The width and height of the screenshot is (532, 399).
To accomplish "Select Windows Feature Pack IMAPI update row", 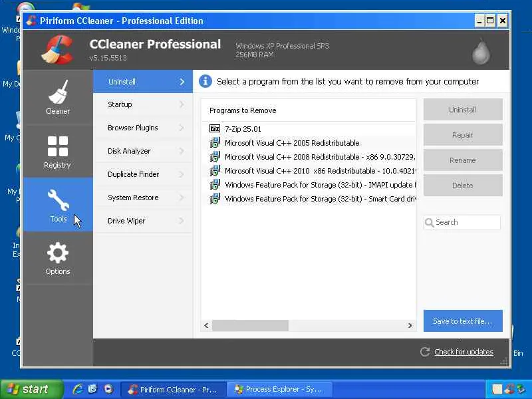I will (308, 185).
